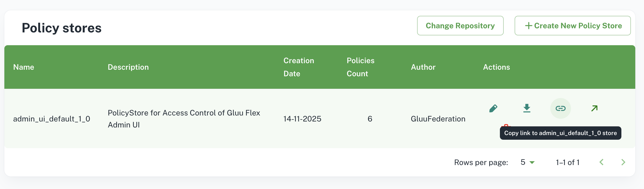The height and width of the screenshot is (189, 644).
Task: Copy link to admin_ui_default_1_0 store
Action: (x=560, y=108)
